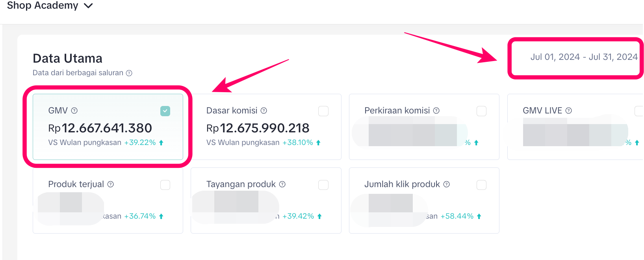Open the Jul 2024 date range picker
Viewport: 644px width, 260px height.
pos(584,57)
